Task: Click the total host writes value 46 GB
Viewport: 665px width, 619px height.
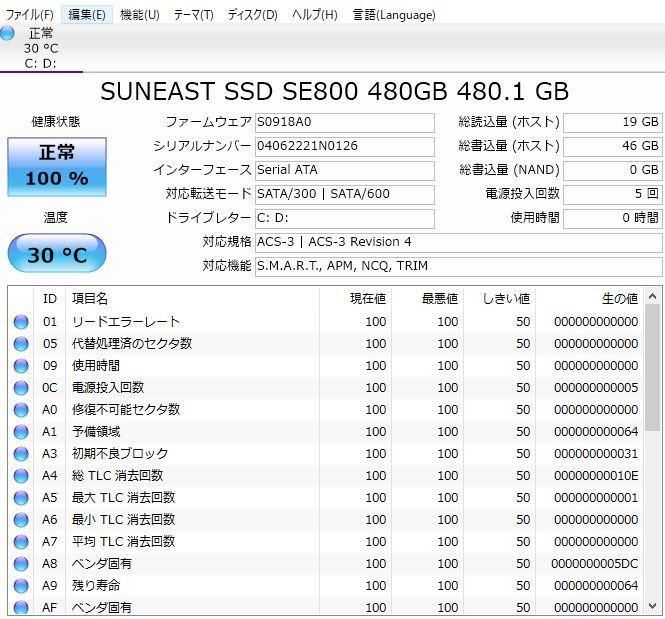Action: tap(612, 146)
